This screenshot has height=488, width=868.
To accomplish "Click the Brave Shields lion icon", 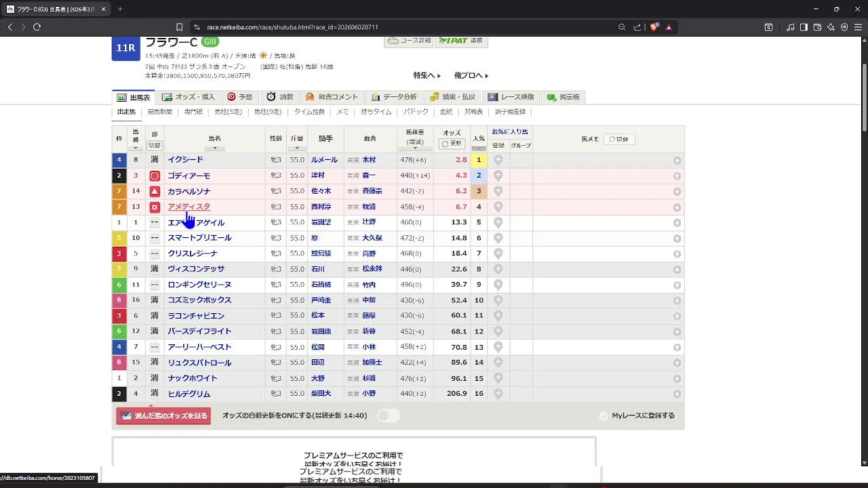I will (654, 27).
